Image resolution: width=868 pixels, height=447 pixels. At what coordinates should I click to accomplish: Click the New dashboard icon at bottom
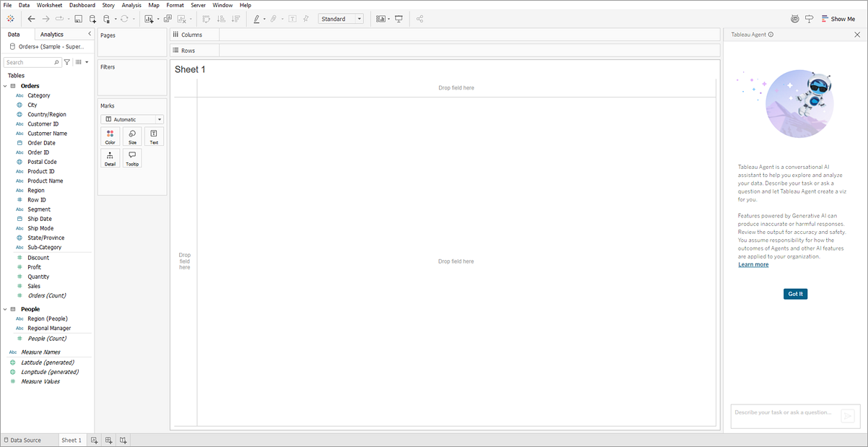108,440
